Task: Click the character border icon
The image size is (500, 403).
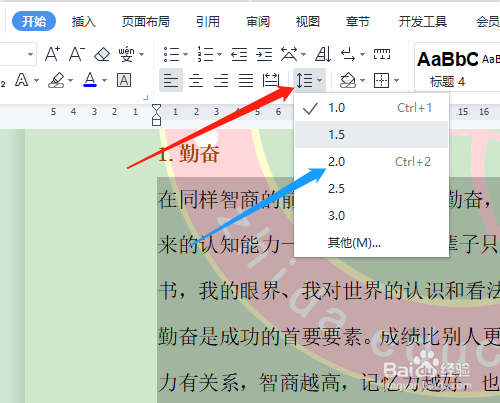Action: [x=124, y=80]
